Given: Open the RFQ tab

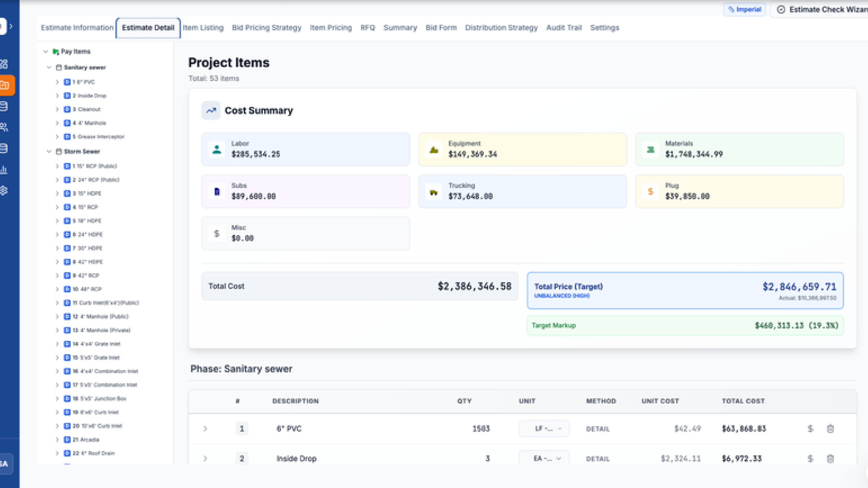Looking at the screenshot, I should pyautogui.click(x=368, y=28).
